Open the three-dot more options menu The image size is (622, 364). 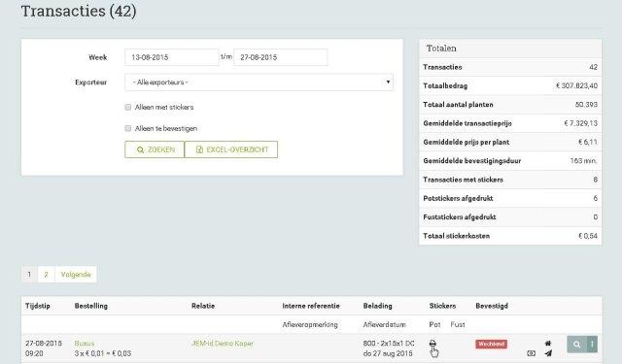pyautogui.click(x=592, y=345)
